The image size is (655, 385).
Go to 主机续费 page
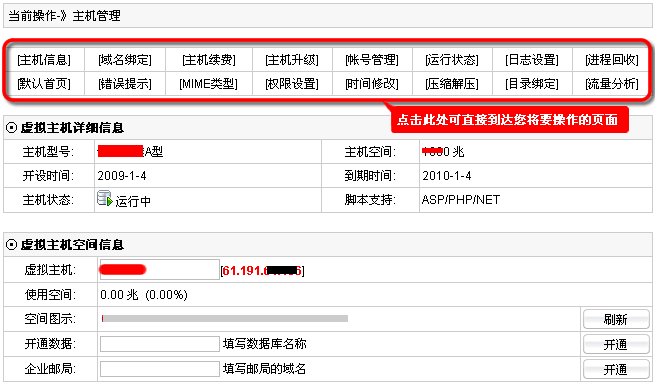209,60
